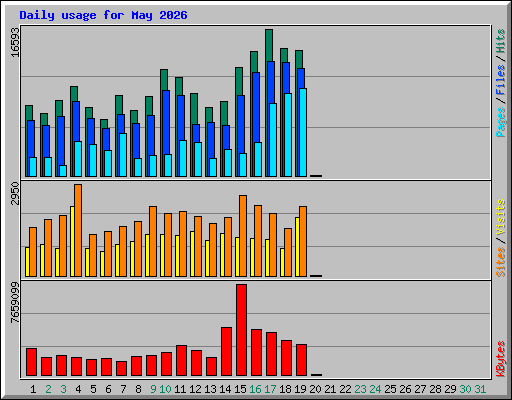Click the 7659099 KBytes axis value
Viewport: 512px width, 400px height.
coord(15,303)
